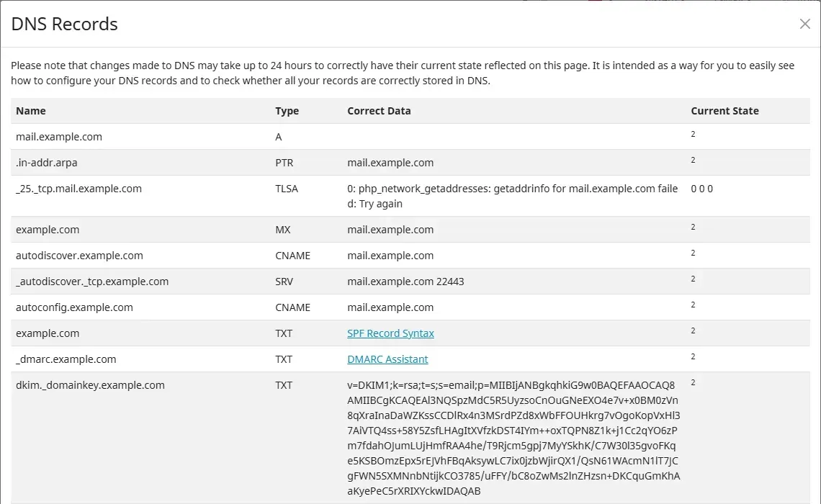821x504 pixels.
Task: Select mail.example.com in the Name column
Action: click(59, 137)
